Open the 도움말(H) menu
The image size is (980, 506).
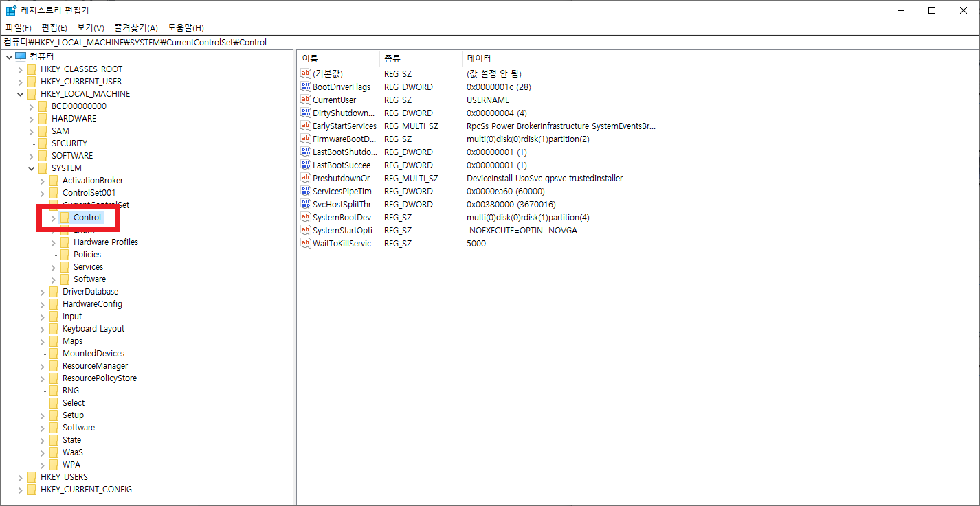(186, 28)
